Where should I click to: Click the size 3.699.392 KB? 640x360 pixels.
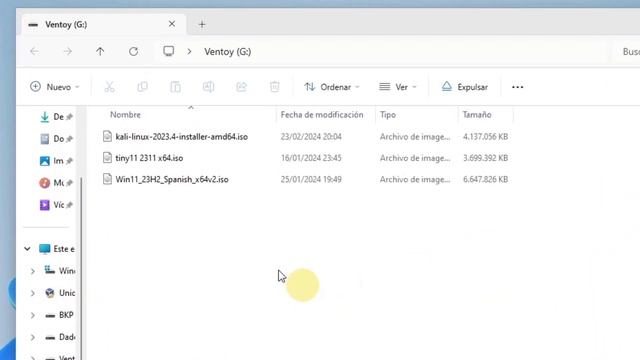click(485, 158)
